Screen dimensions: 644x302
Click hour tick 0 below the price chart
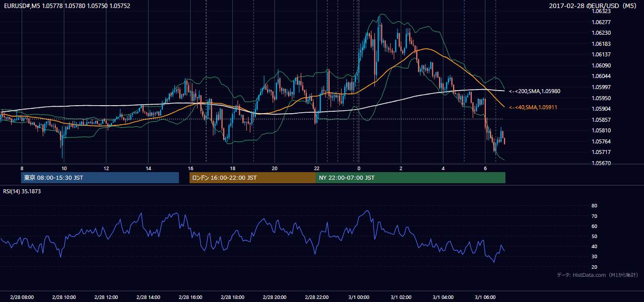(x=359, y=168)
